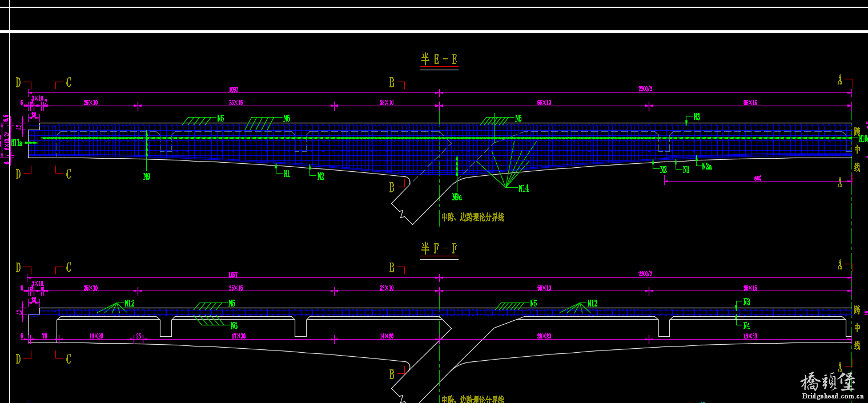Screen dimensions: 868x403
Task: Click the 跨中线 vertical text in 半 E-E
Action: coord(857,150)
